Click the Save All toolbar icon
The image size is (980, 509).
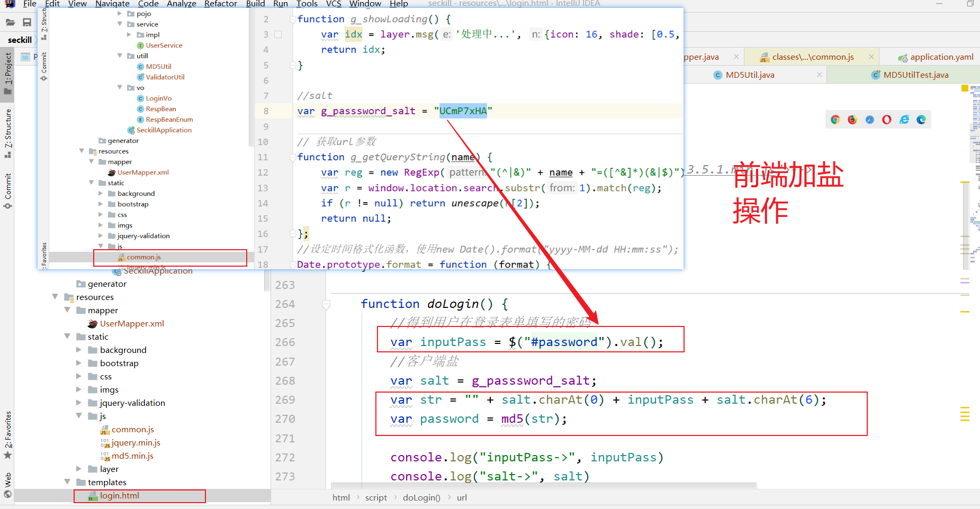(26, 22)
